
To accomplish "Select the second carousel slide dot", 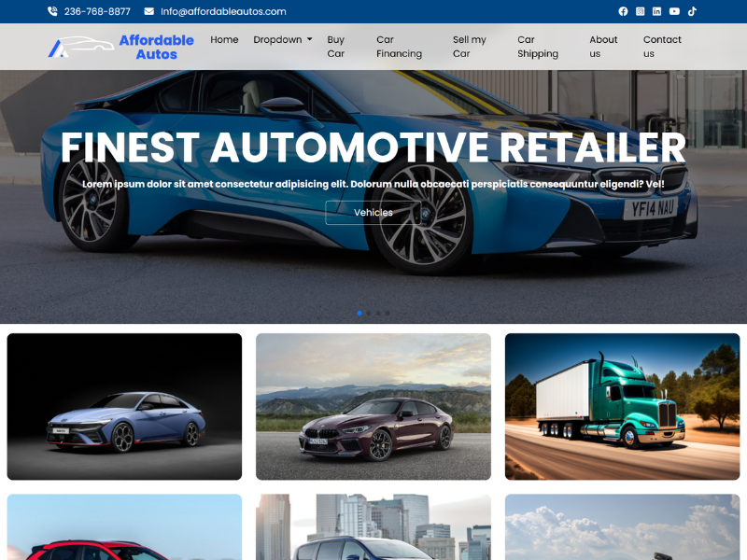I will 369,313.
